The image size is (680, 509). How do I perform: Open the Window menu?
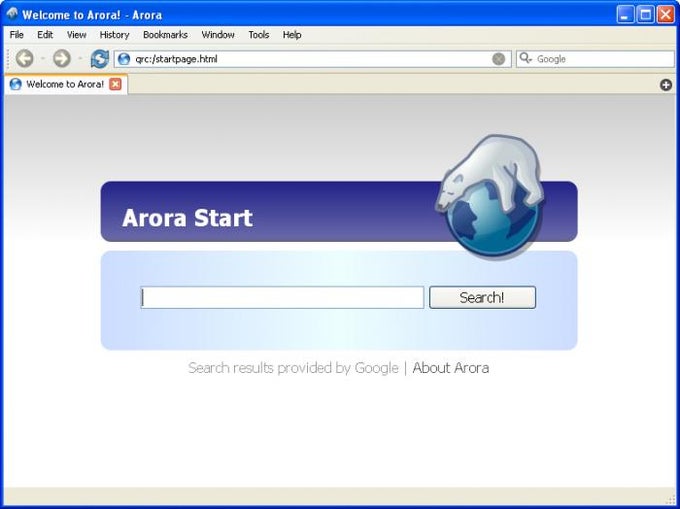click(218, 35)
